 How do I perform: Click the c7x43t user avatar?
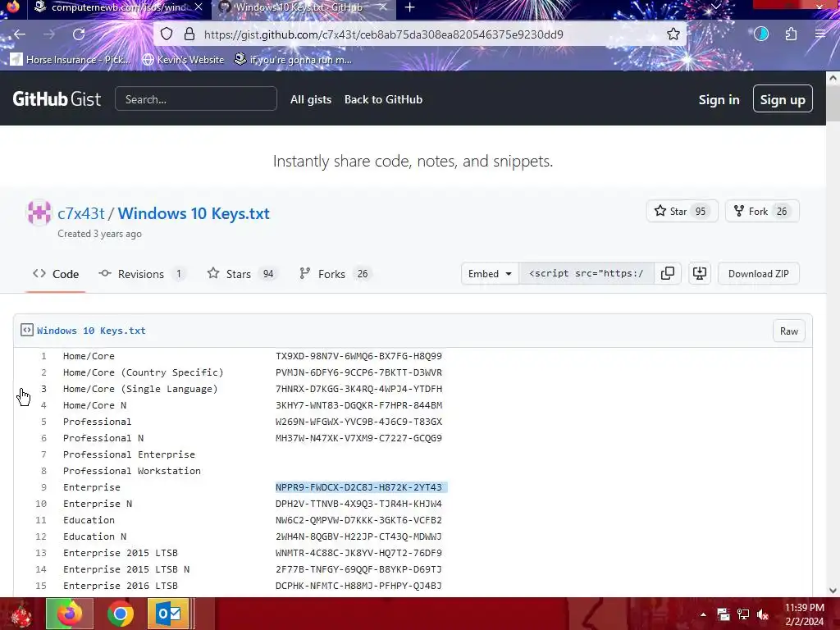[x=39, y=213]
